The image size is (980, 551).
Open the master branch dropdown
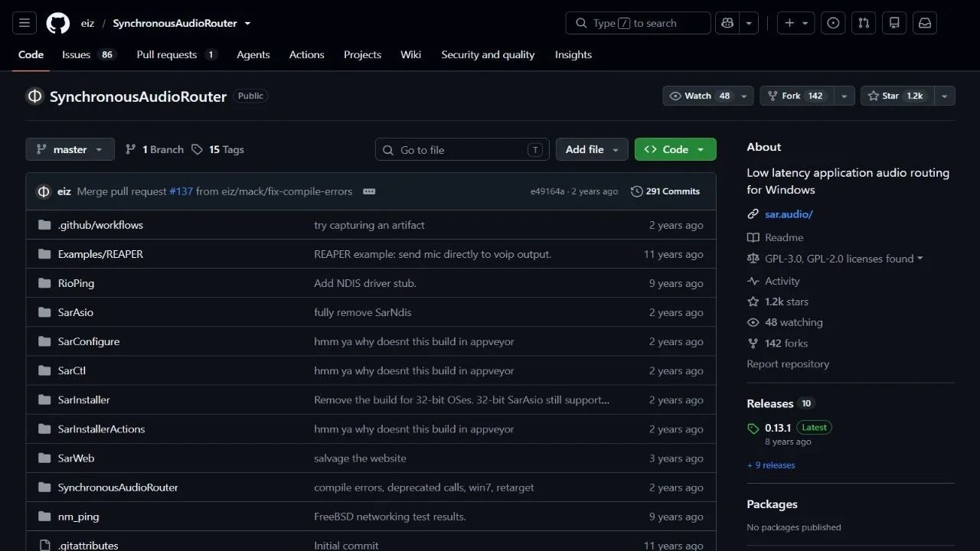click(70, 149)
